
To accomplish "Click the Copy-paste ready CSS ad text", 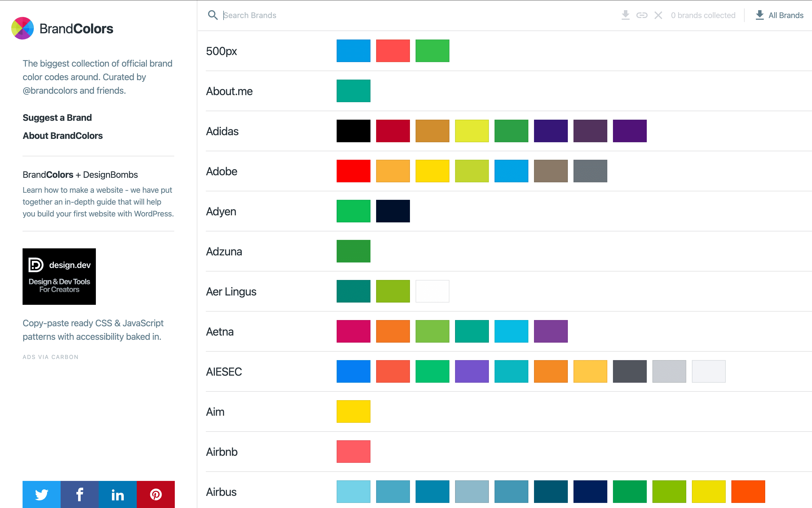I will click(93, 330).
